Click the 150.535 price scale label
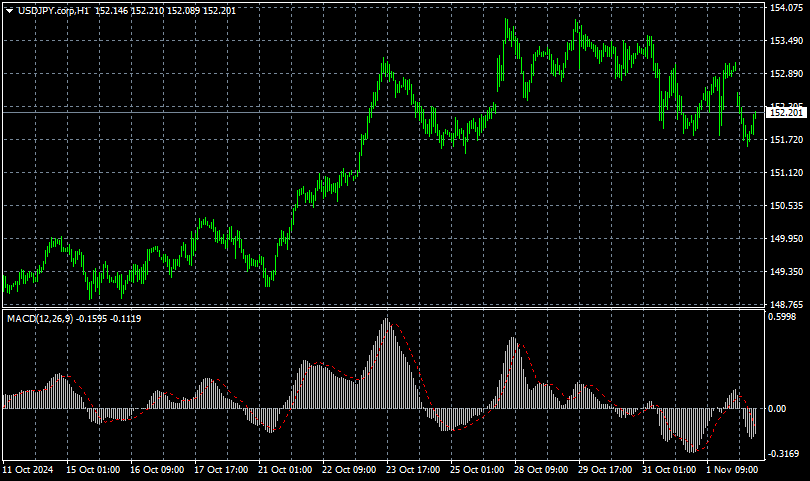The height and width of the screenshot is (481, 810). (x=786, y=206)
